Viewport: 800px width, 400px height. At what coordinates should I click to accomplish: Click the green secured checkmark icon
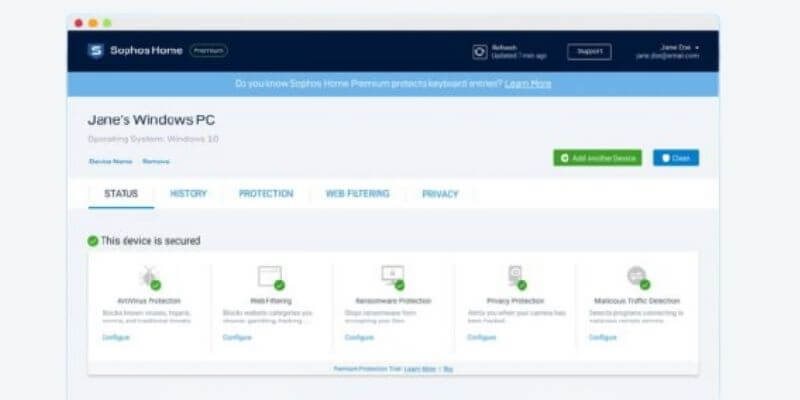93,241
